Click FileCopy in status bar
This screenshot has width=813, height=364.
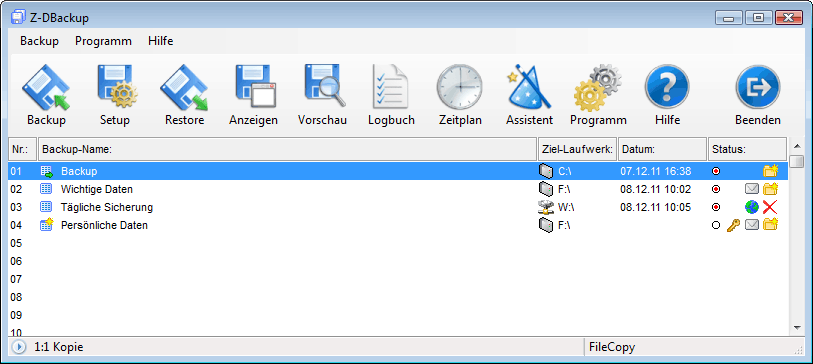click(x=612, y=347)
